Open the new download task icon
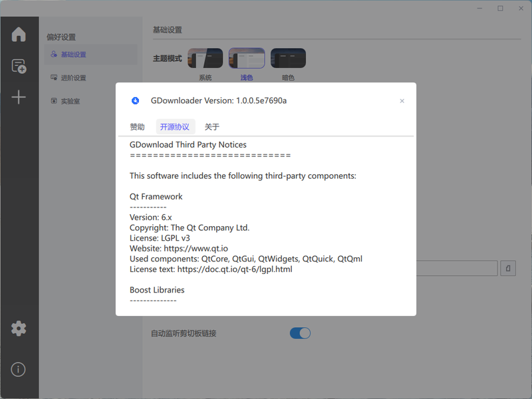The image size is (532, 399). point(19,66)
